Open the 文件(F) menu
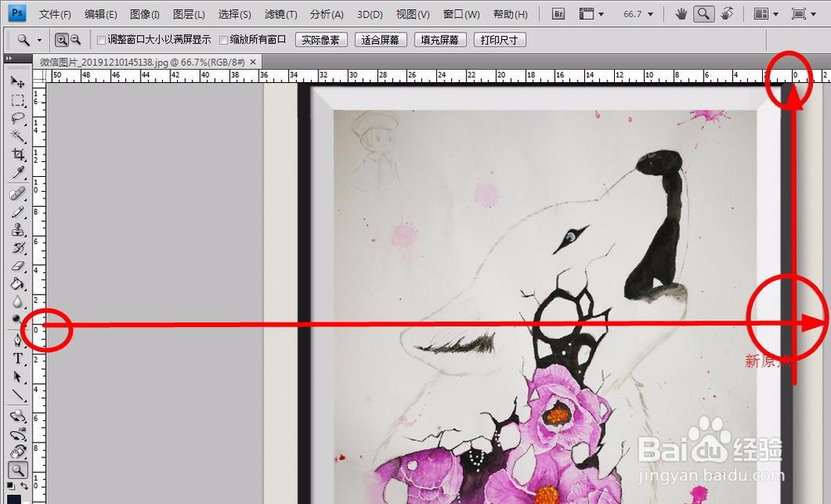This screenshot has height=504, width=831. click(55, 14)
